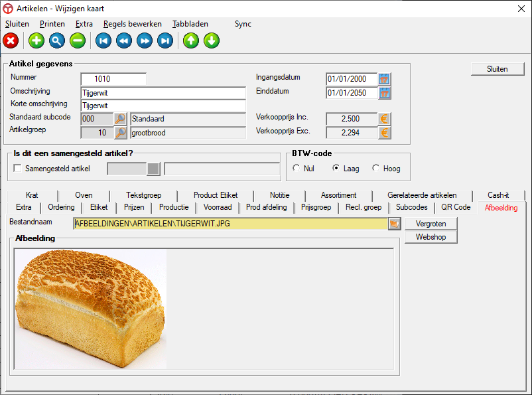
Task: Select BTW-code Hoog
Action: pyautogui.click(x=375, y=168)
